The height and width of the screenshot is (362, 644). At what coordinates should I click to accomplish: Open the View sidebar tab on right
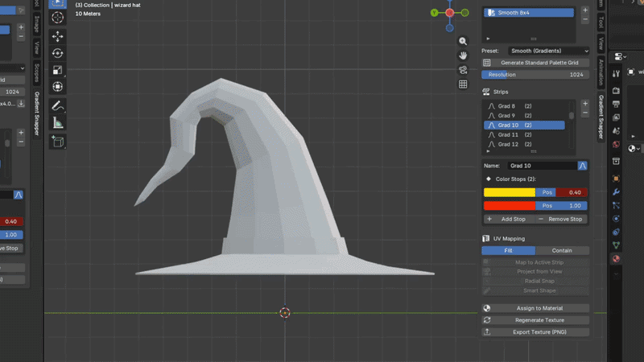coord(601,43)
